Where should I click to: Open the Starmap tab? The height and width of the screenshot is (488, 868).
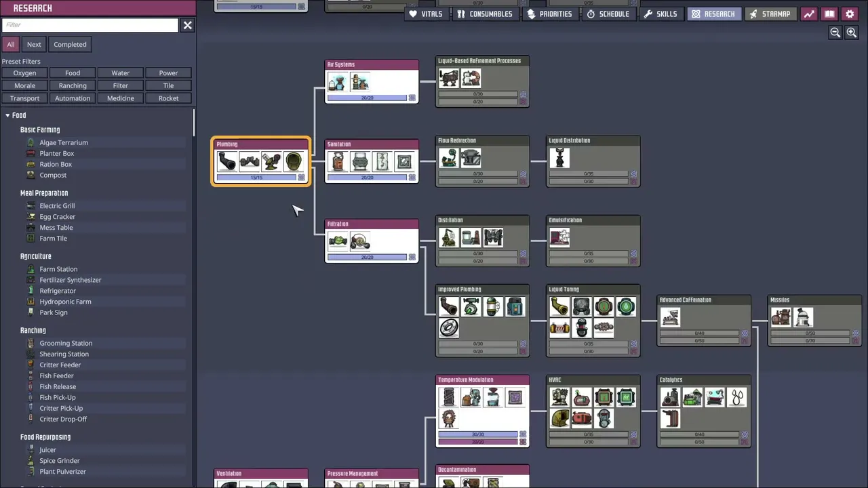click(x=770, y=14)
